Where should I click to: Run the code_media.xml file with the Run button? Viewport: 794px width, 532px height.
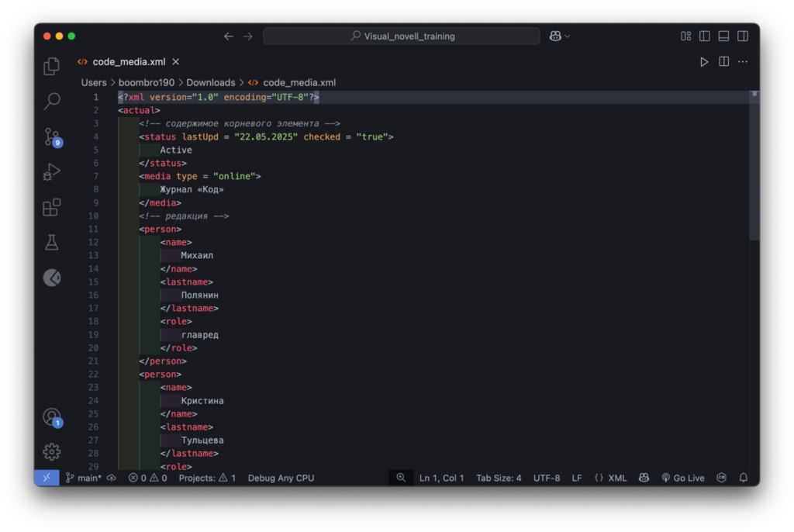(703, 61)
